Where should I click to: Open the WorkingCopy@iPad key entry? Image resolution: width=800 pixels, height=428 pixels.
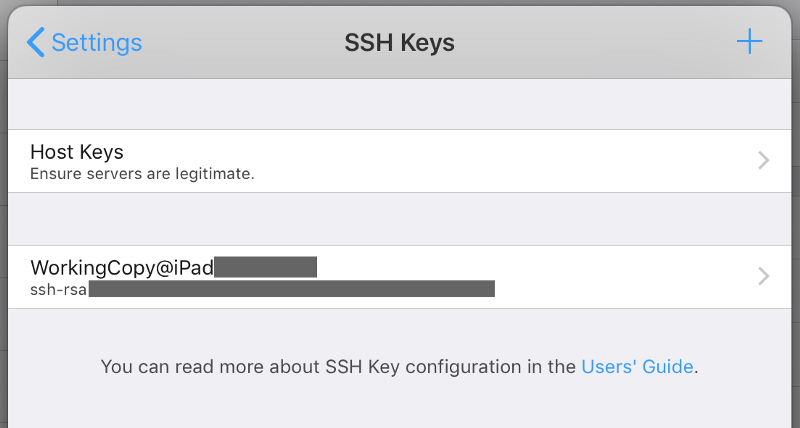pyautogui.click(x=399, y=277)
